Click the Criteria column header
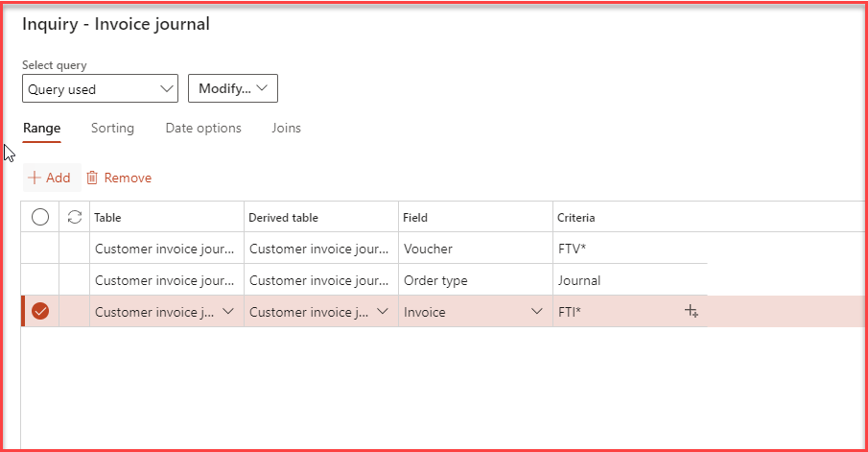Screen dimensions: 868x452 pyautogui.click(x=576, y=218)
